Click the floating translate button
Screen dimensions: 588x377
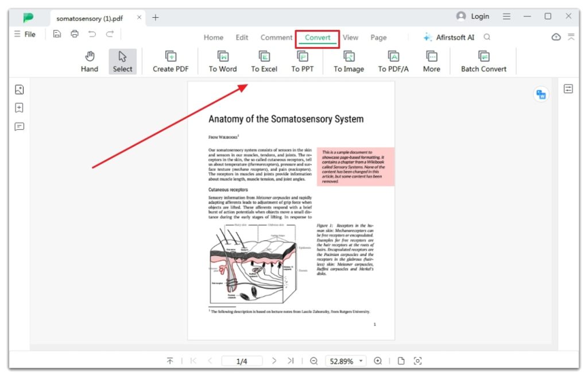(541, 94)
